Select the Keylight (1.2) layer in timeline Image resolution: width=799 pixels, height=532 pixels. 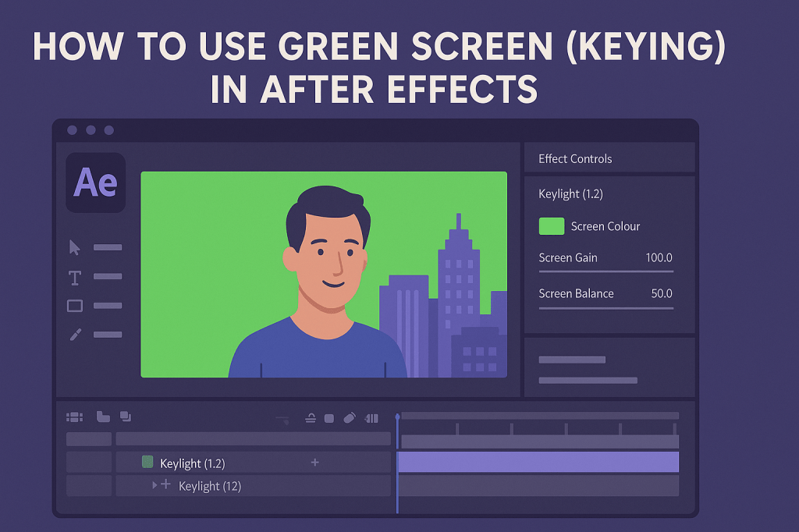point(254,463)
